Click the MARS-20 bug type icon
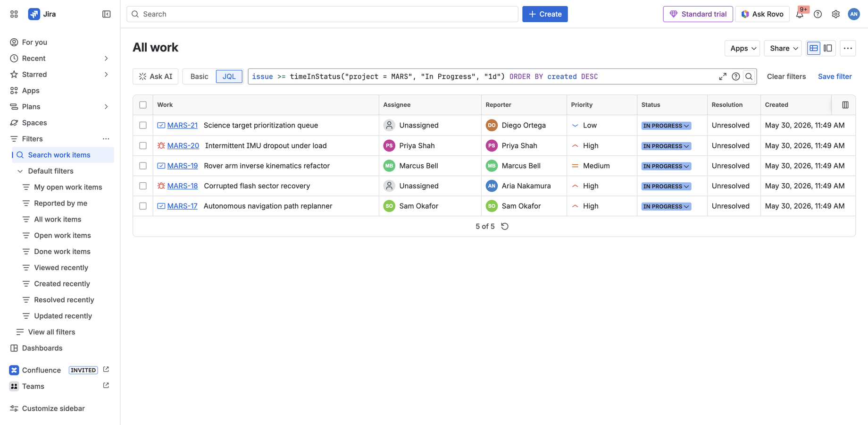The height and width of the screenshot is (425, 868). (x=161, y=145)
